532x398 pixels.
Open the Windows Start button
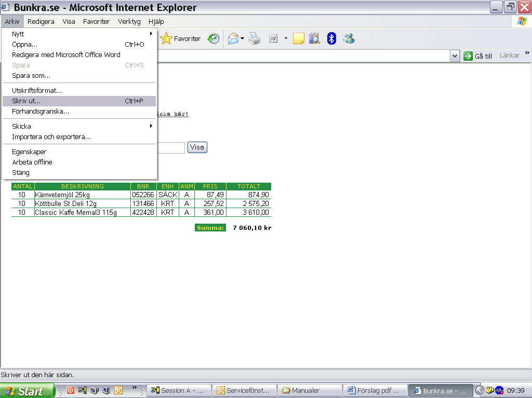pyautogui.click(x=27, y=391)
